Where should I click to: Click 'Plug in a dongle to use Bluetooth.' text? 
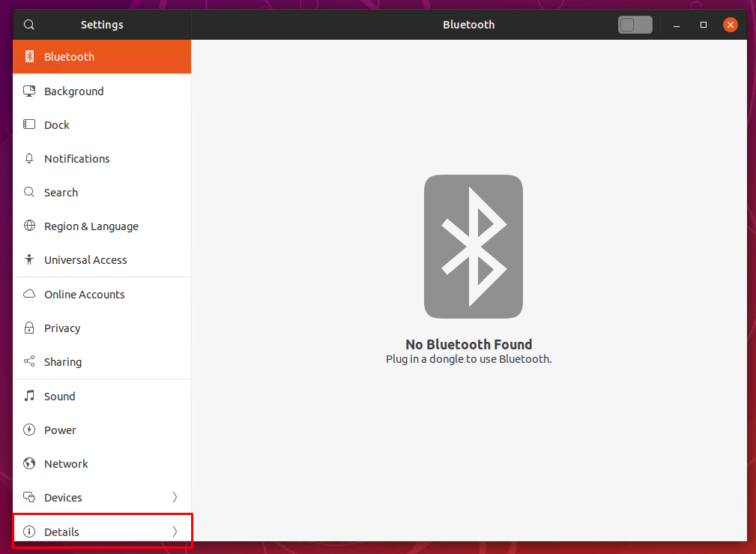pos(468,359)
